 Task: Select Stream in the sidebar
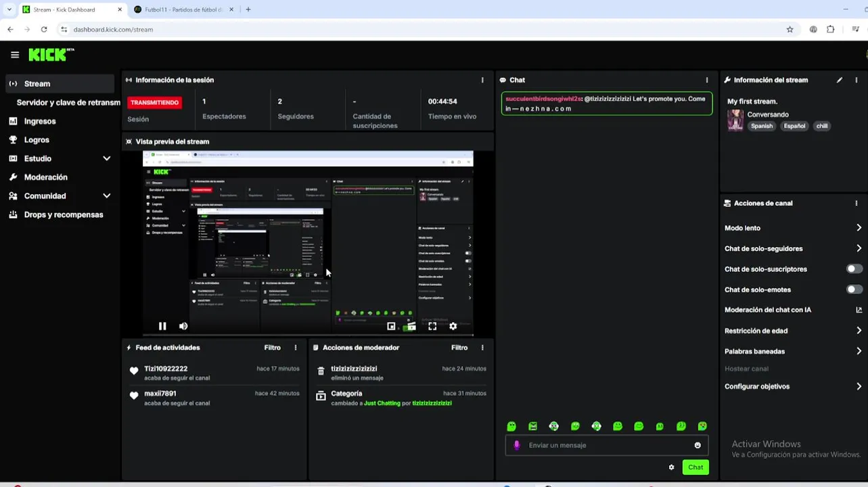(60, 84)
